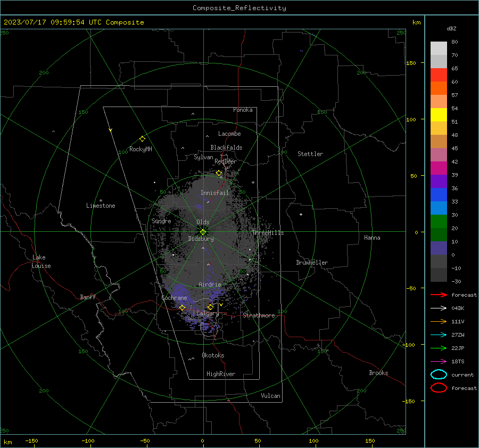The width and height of the screenshot is (479, 448).
Task: Click the magenta 18TS arrow icon
Action: point(439,362)
